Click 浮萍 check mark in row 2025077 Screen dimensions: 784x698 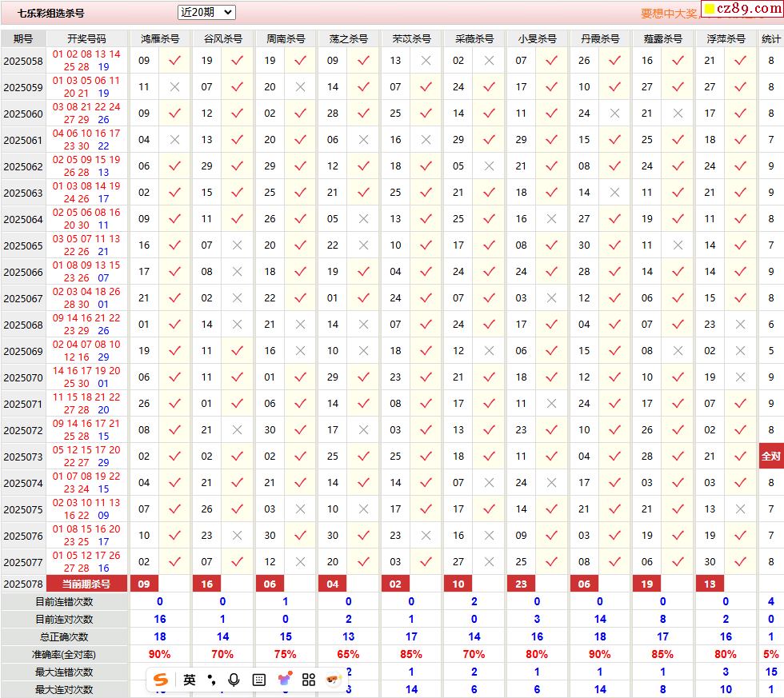tap(741, 561)
